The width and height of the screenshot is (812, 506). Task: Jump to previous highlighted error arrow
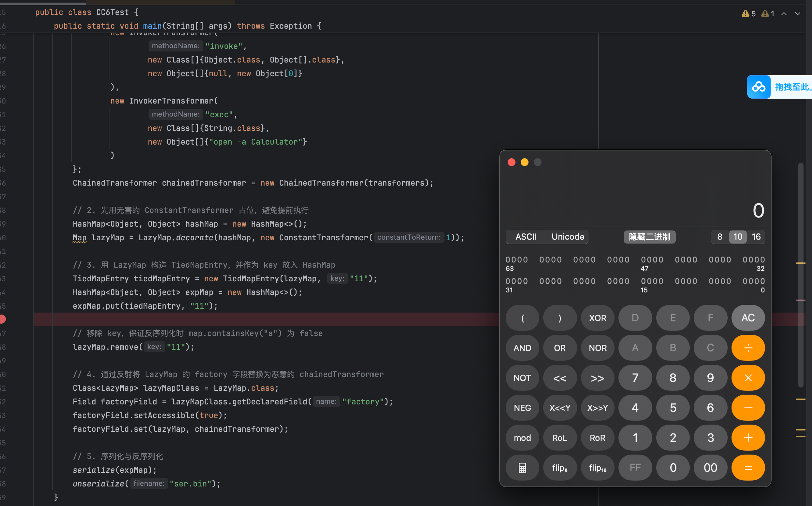784,14
